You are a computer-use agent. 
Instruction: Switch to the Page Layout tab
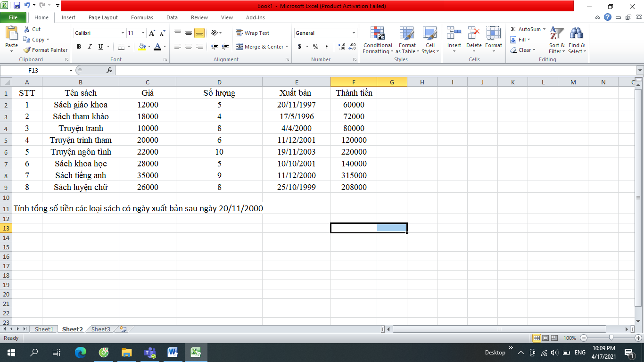point(103,17)
